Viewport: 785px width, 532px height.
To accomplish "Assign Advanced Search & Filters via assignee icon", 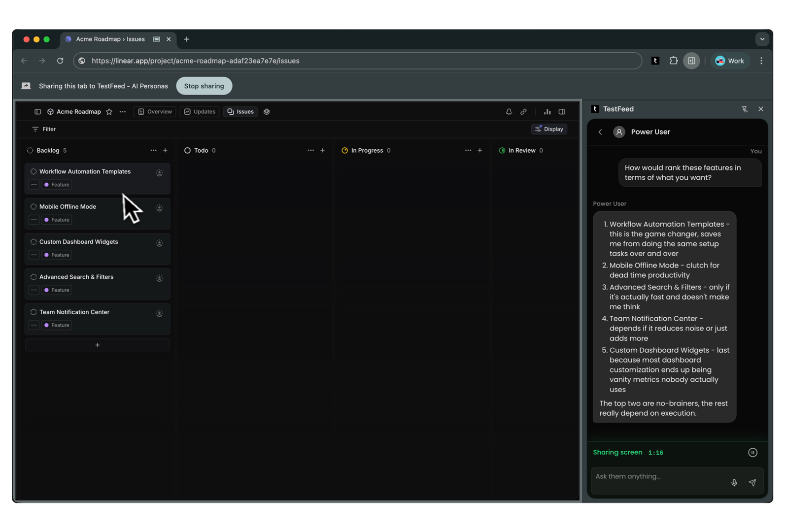I will [x=159, y=278].
